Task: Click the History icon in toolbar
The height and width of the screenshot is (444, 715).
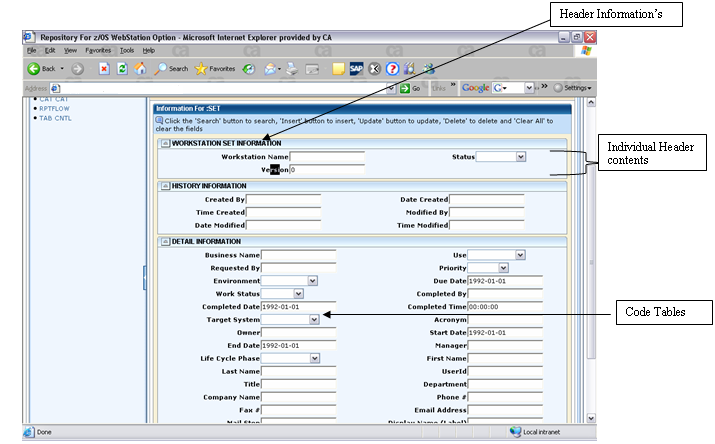Action: (x=249, y=69)
